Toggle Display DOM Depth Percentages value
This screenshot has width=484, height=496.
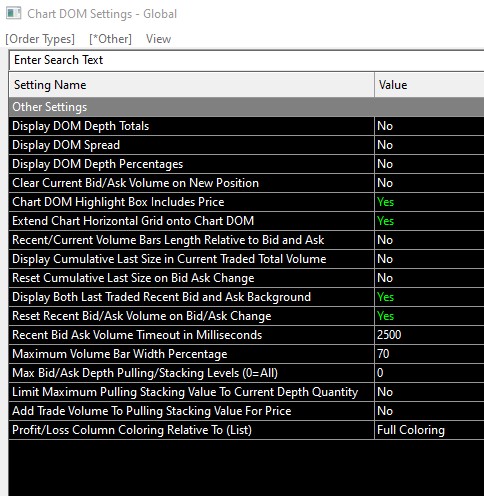point(429,164)
